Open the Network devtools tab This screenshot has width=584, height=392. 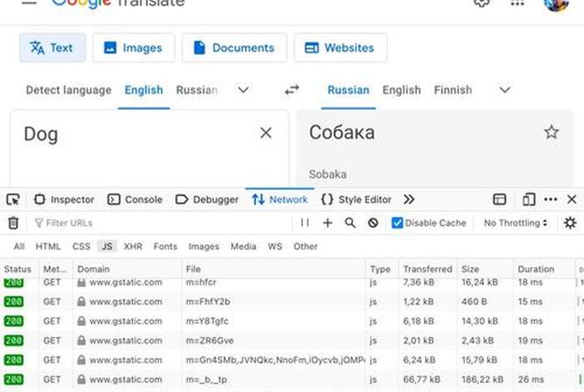point(279,199)
